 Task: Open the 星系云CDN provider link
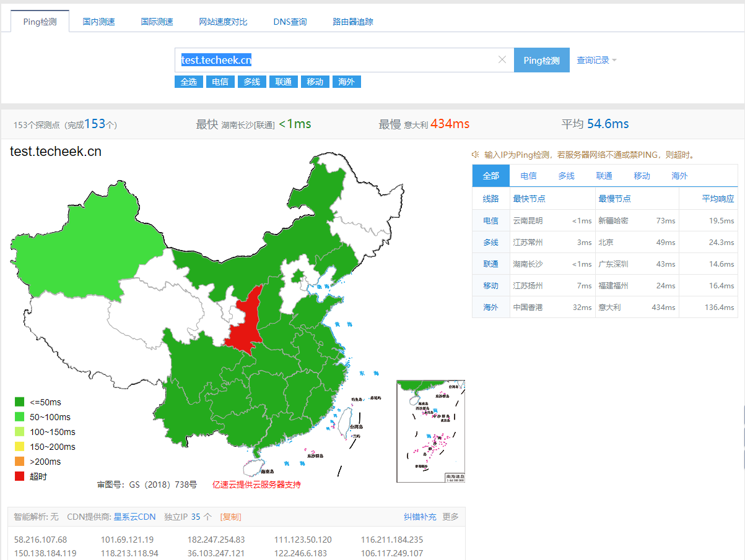pos(134,517)
